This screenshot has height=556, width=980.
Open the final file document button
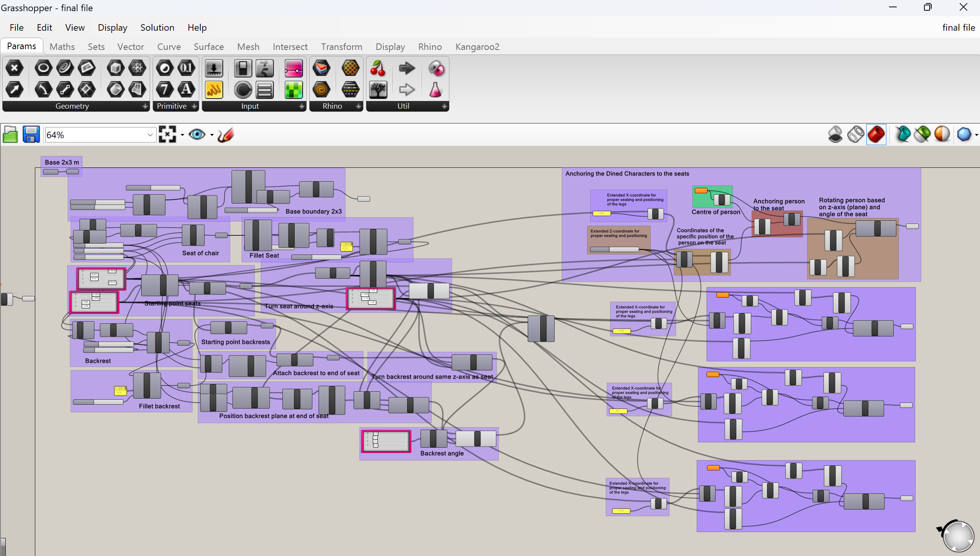tap(959, 28)
